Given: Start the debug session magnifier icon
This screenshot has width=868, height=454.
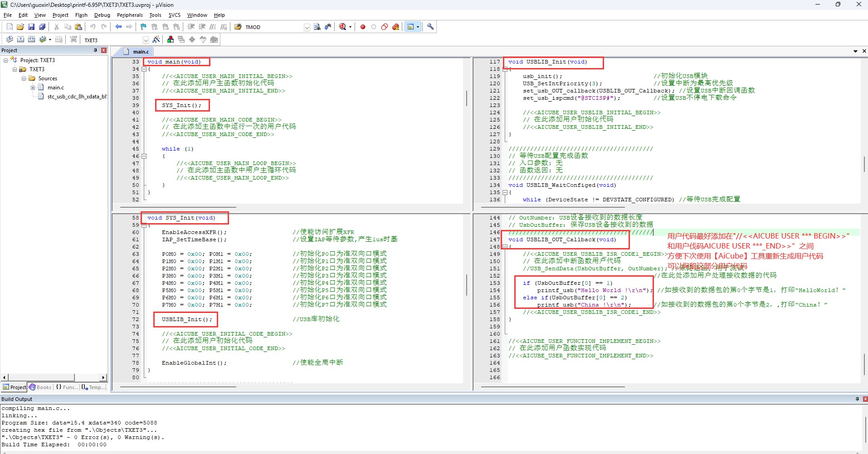Looking at the screenshot, I should (343, 27).
